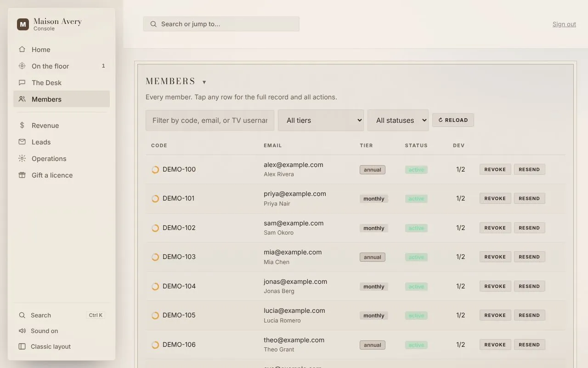Switch to Classic layout
The image size is (588, 368).
pyautogui.click(x=62, y=346)
